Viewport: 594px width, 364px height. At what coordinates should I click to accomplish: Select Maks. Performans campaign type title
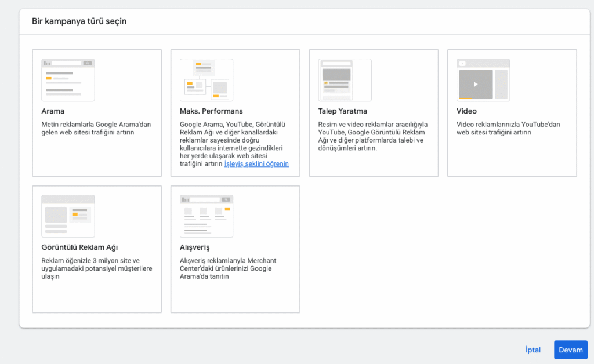[211, 111]
